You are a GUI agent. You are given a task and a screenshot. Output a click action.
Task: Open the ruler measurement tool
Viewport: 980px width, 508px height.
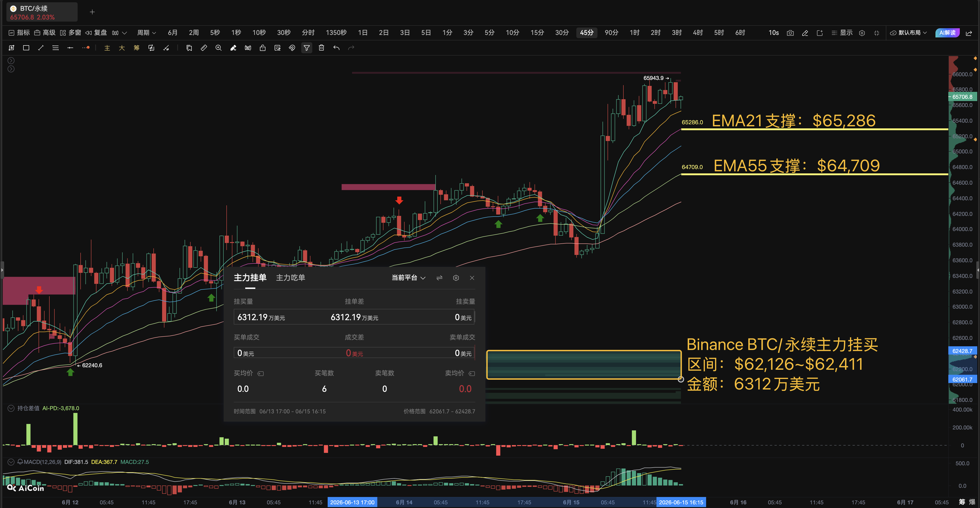click(204, 48)
